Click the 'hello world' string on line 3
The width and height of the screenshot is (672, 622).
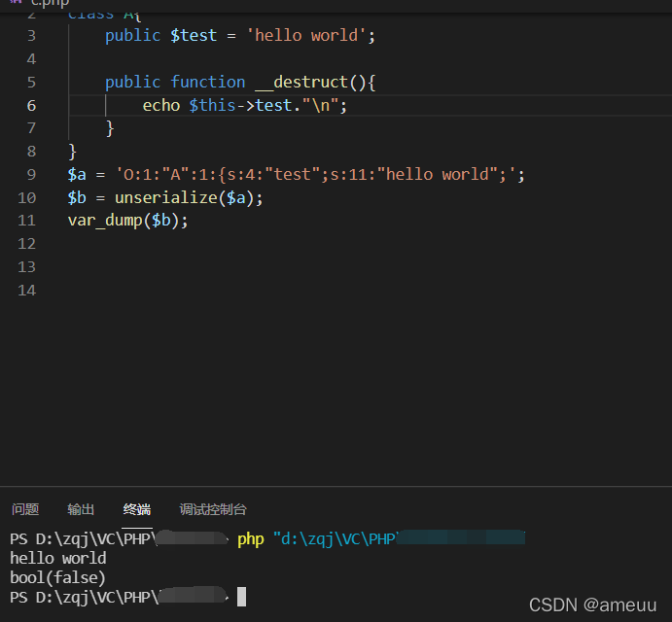click(306, 36)
